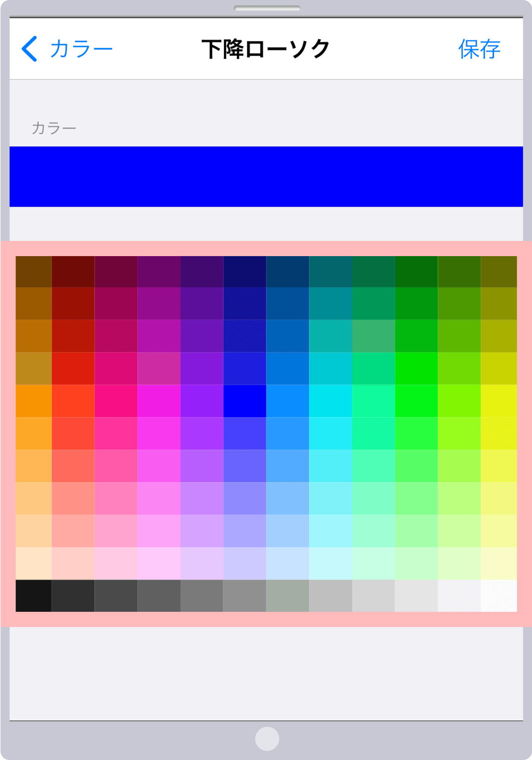
Task: Pick the greenish-gray swatch in the grayscale row
Action: (287, 595)
